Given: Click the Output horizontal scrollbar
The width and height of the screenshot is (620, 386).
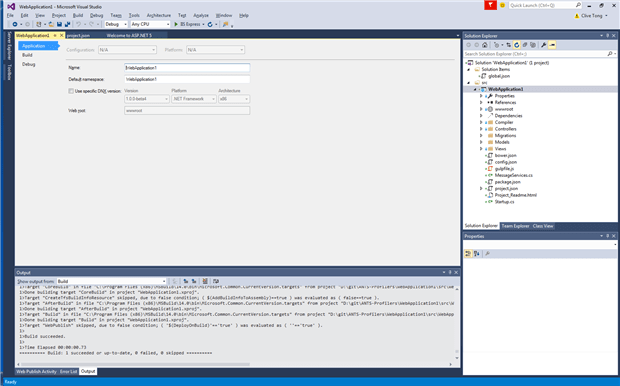Looking at the screenshot, I should [135, 364].
